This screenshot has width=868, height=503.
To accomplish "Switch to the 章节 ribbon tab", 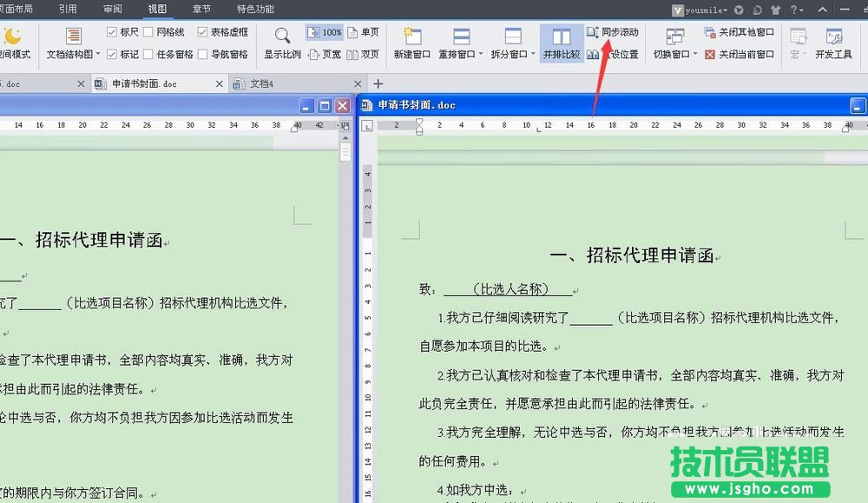I will [201, 9].
